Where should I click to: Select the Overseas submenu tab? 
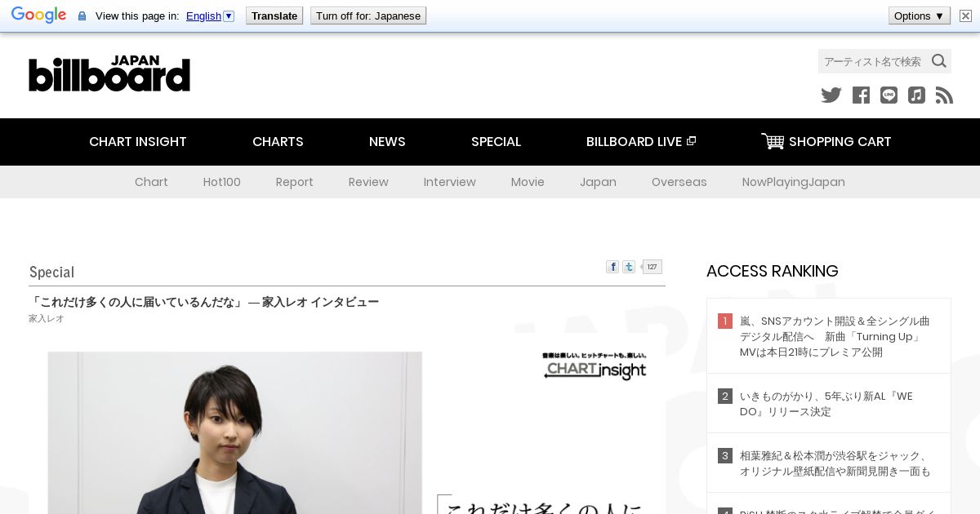pyautogui.click(x=679, y=182)
